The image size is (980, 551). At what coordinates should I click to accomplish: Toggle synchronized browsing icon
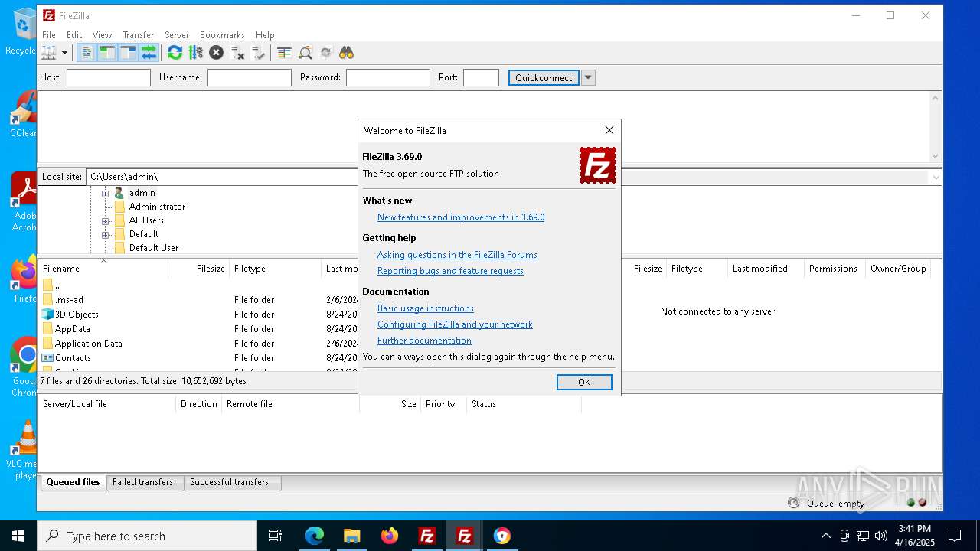[326, 53]
